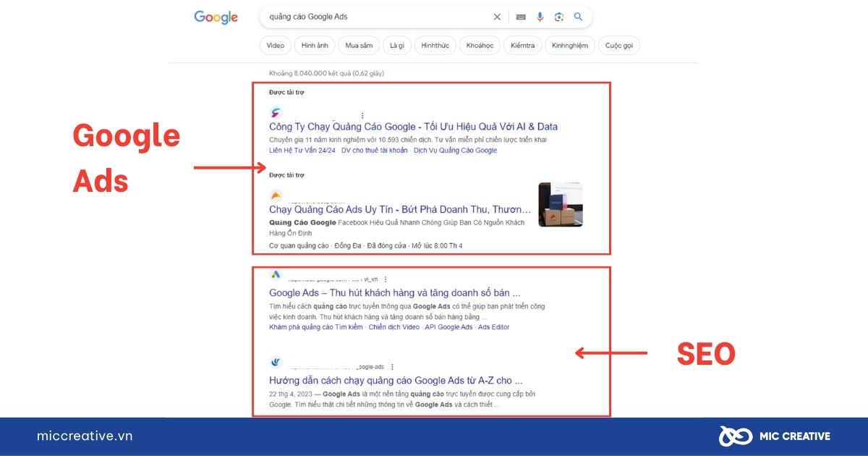Clear the search box with the X icon
This screenshot has height=456, width=868.
(497, 17)
